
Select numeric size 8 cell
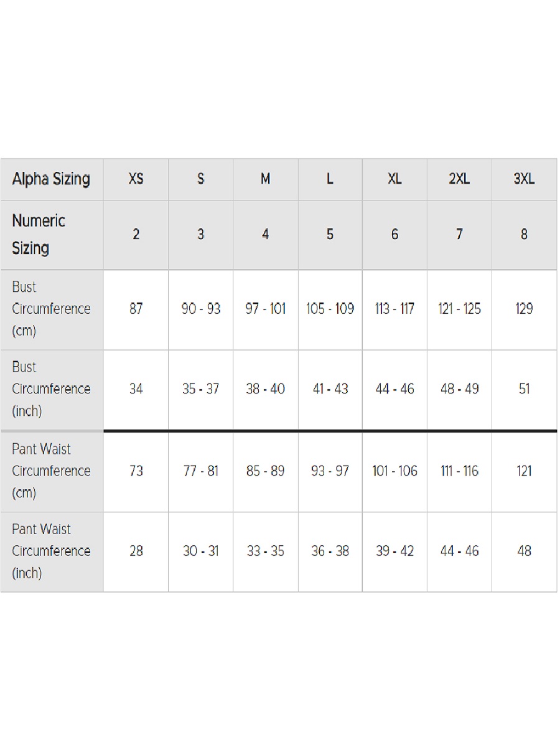(524, 234)
